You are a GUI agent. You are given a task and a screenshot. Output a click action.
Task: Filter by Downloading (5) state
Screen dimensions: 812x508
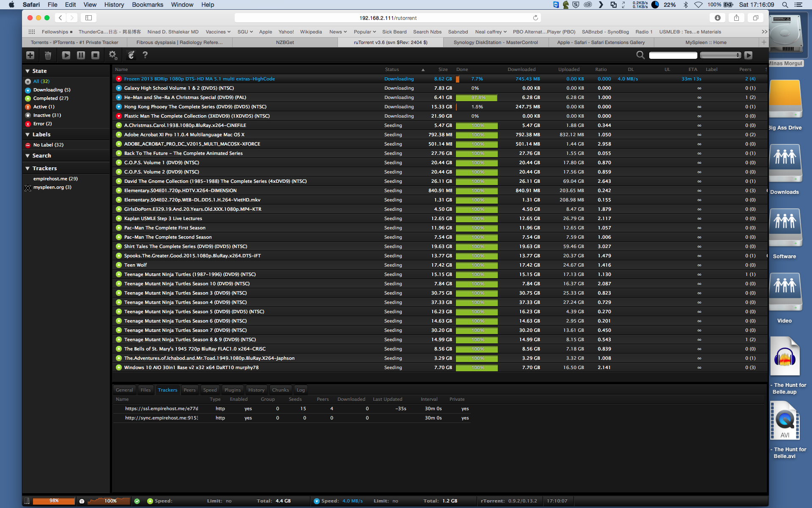(52, 90)
